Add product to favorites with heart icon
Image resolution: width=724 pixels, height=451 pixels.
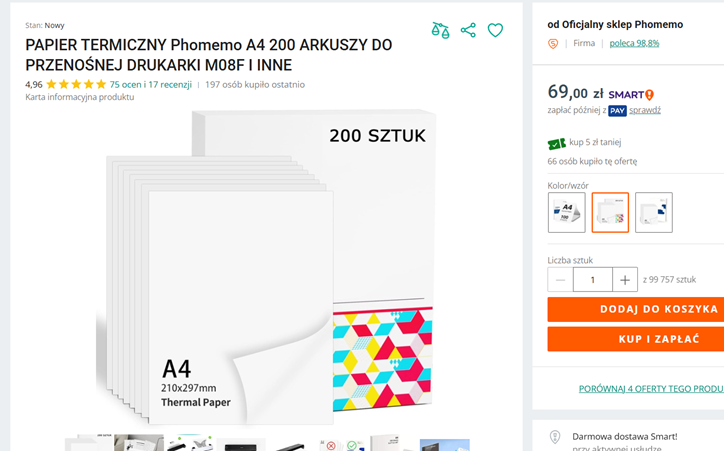(x=495, y=30)
